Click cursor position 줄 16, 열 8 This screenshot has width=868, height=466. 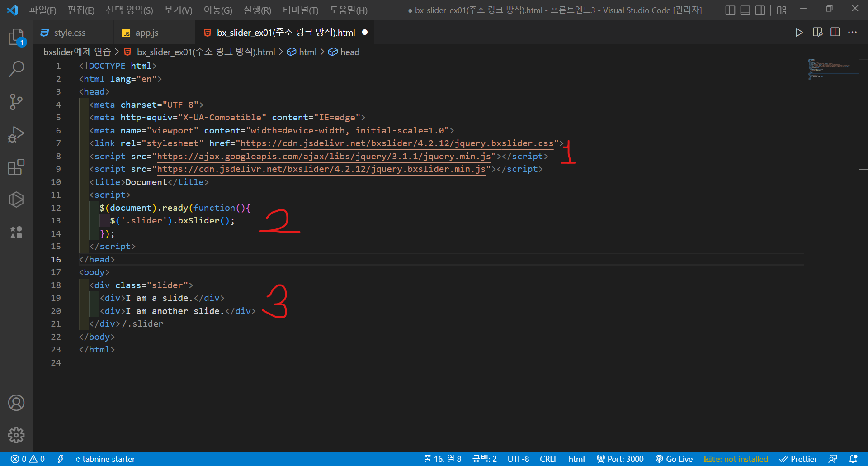point(442,459)
